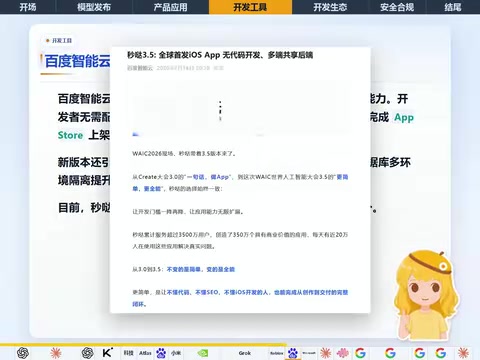Click the Claude icon right of Microsoft
The height and width of the screenshot is (360, 480).
[x=325, y=353]
